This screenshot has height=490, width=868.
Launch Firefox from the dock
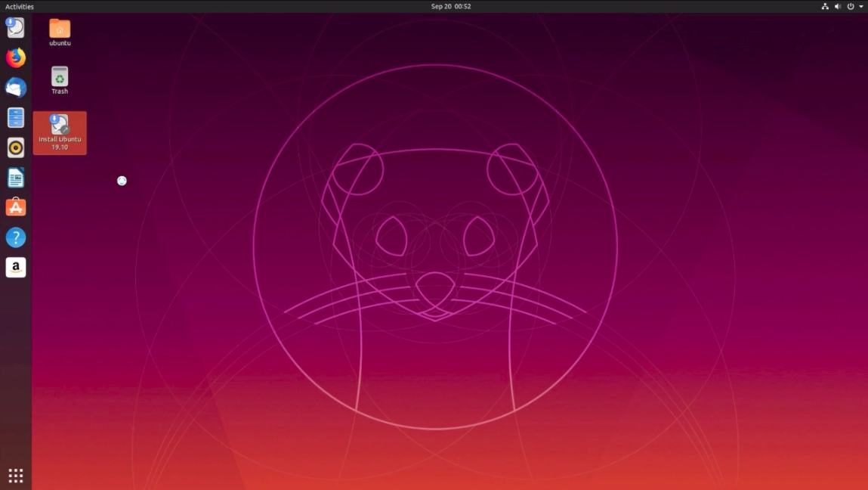[x=16, y=57]
